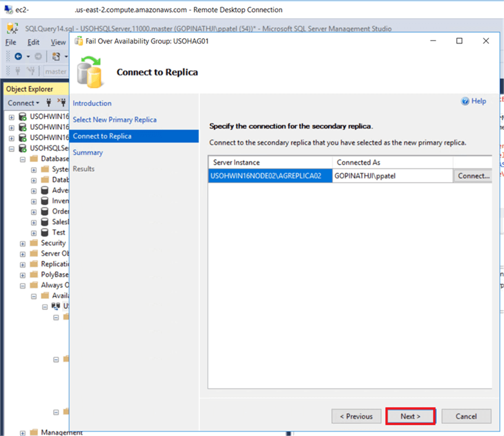Expand the Replicati folder

click(x=23, y=265)
